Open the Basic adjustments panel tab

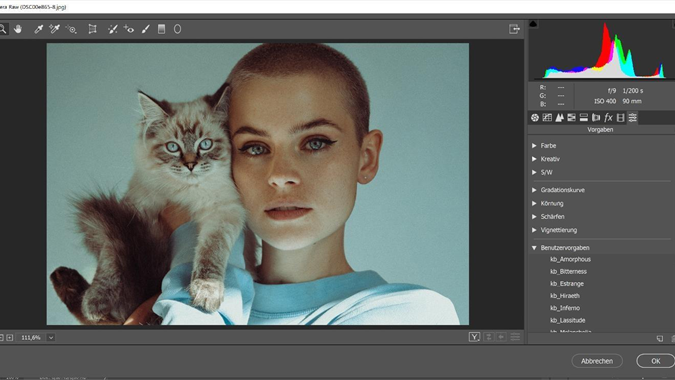coord(535,117)
